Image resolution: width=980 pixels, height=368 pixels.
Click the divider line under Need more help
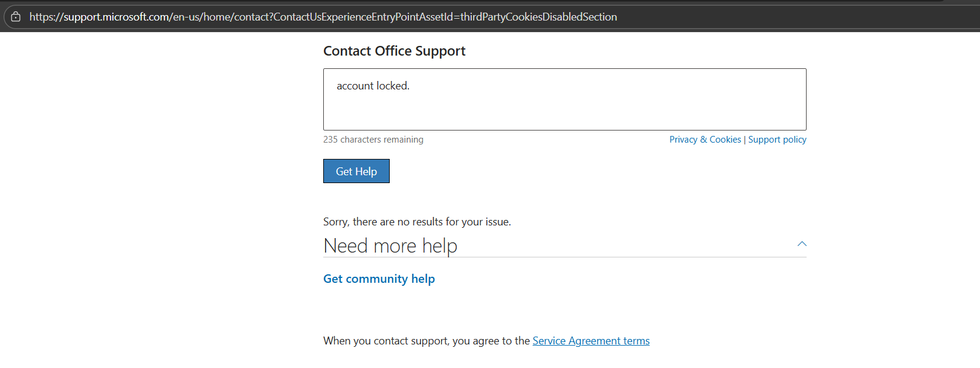pos(565,257)
